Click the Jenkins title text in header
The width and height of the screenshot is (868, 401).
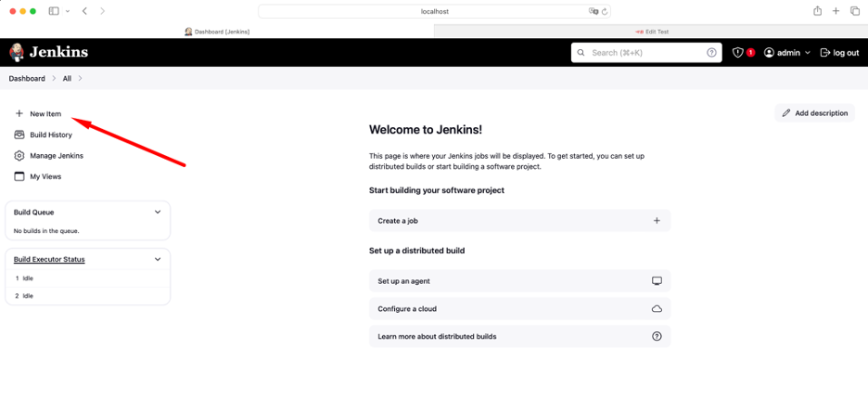tap(58, 53)
